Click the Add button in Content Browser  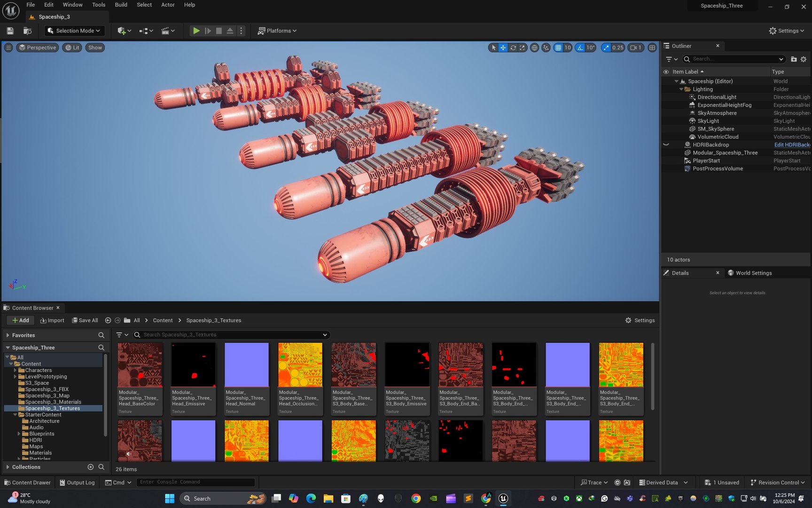20,320
